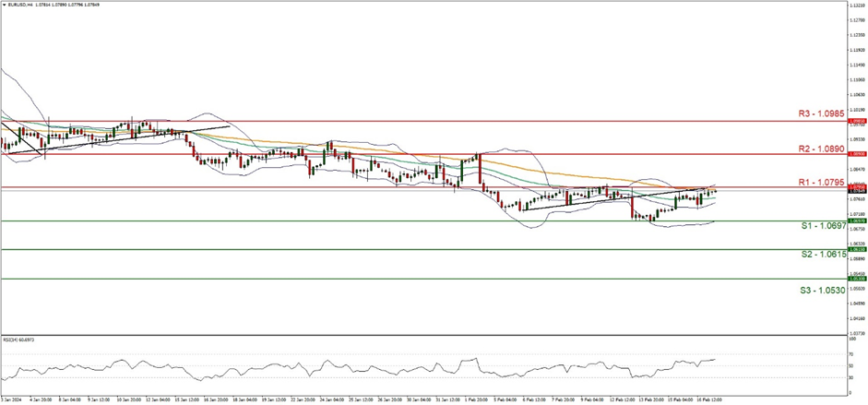Click the 1.13210 value atop the price scale
Viewport: 868px width, 405px height.
857,5
